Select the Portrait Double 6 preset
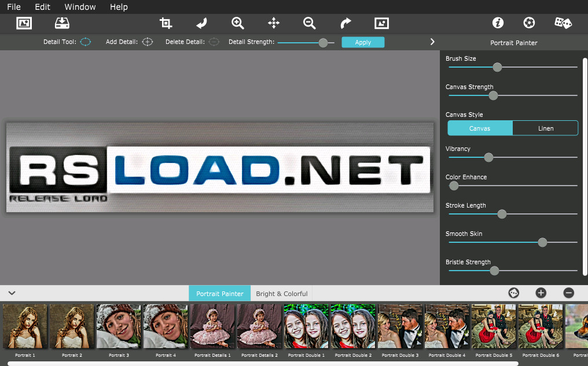 (x=541, y=326)
